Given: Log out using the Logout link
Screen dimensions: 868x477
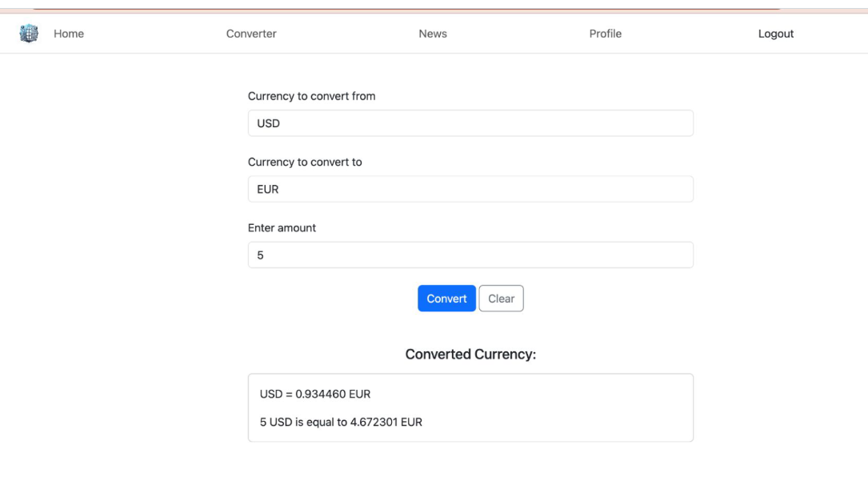Looking at the screenshot, I should tap(775, 34).
